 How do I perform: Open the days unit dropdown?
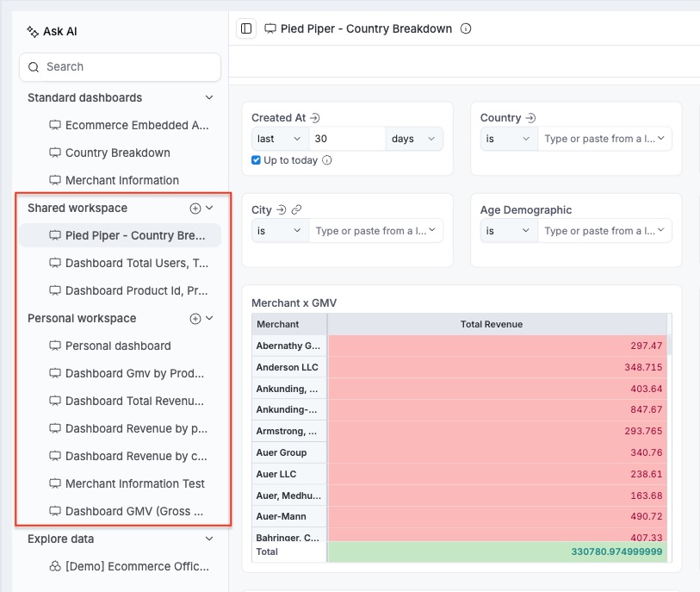414,139
